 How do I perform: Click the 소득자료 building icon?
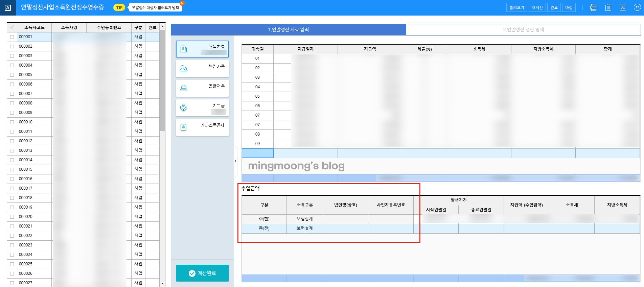[x=184, y=49]
